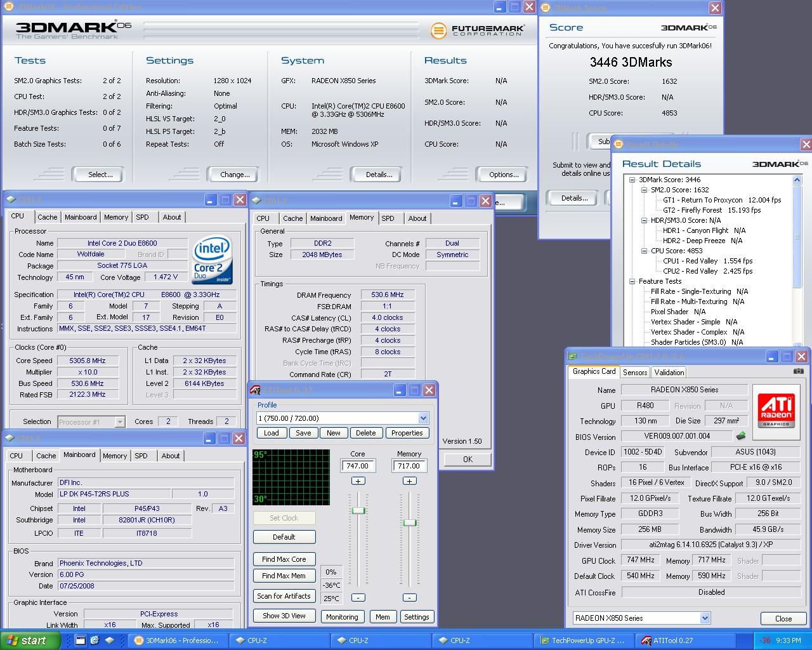The height and width of the screenshot is (650, 812).
Task: Click the Close button in GPU-Z
Action: click(783, 619)
